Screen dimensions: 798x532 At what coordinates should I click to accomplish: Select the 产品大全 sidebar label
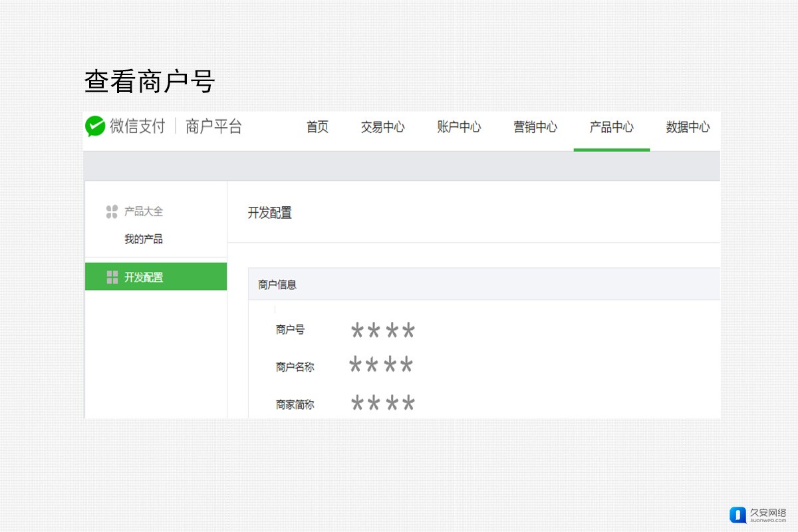tap(144, 211)
